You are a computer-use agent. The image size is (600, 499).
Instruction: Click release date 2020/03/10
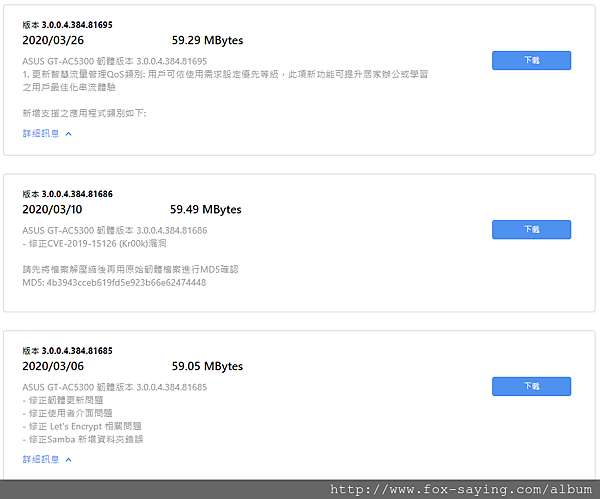(x=52, y=209)
